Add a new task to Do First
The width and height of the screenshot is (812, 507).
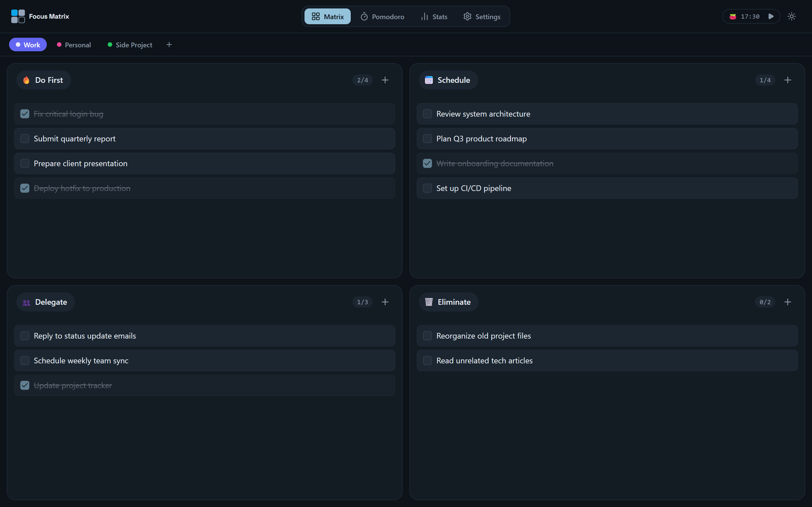pyautogui.click(x=385, y=80)
